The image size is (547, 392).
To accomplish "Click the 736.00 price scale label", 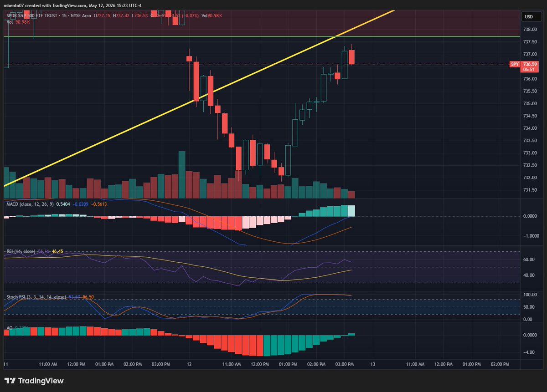I will tap(530, 79).
